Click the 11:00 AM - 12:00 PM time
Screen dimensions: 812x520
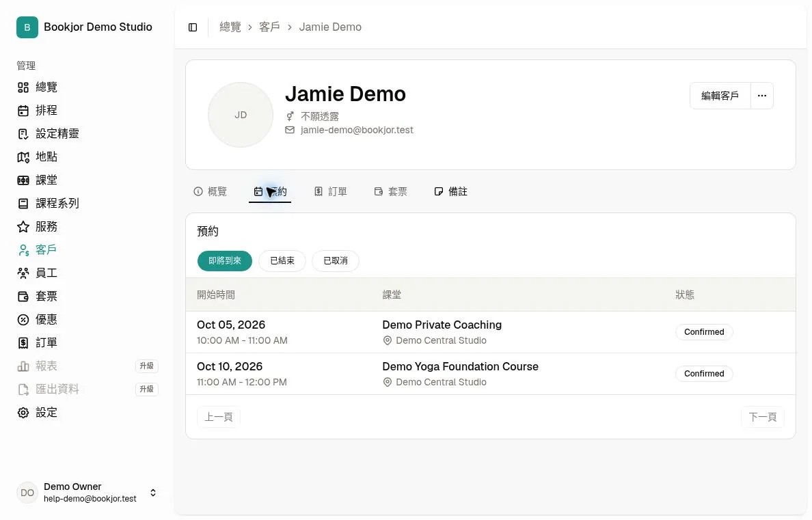click(241, 382)
